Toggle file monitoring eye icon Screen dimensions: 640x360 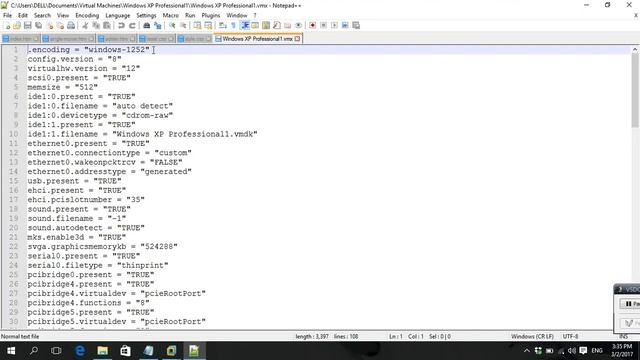[298, 25]
